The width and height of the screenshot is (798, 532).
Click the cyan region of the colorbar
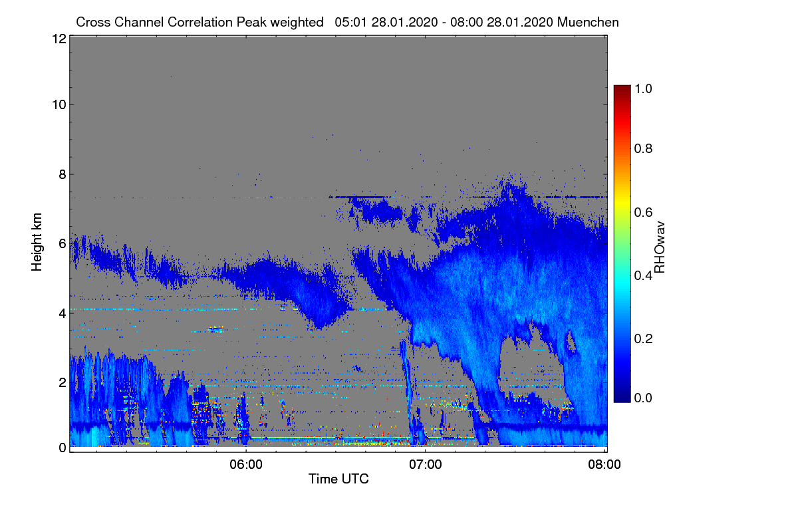coord(622,283)
